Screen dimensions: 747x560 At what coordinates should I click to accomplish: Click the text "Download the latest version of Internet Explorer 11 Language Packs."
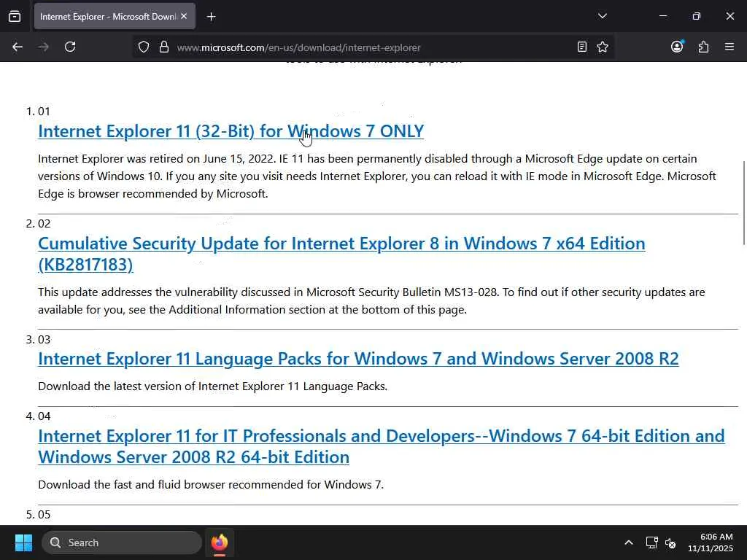212,386
